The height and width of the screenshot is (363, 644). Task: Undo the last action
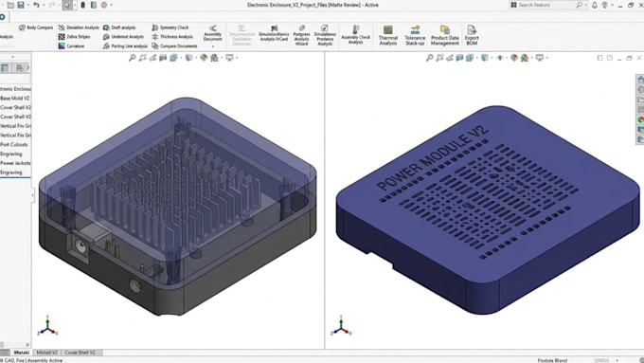36,5
